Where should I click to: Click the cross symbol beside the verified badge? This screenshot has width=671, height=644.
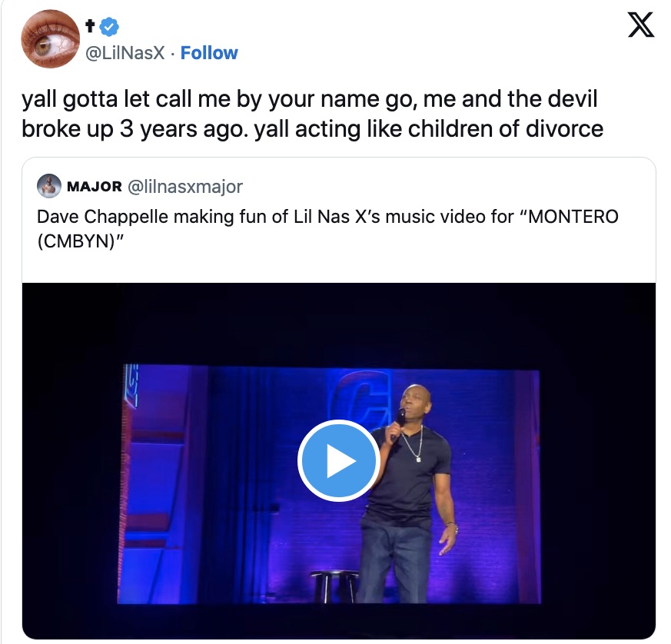click(x=91, y=27)
